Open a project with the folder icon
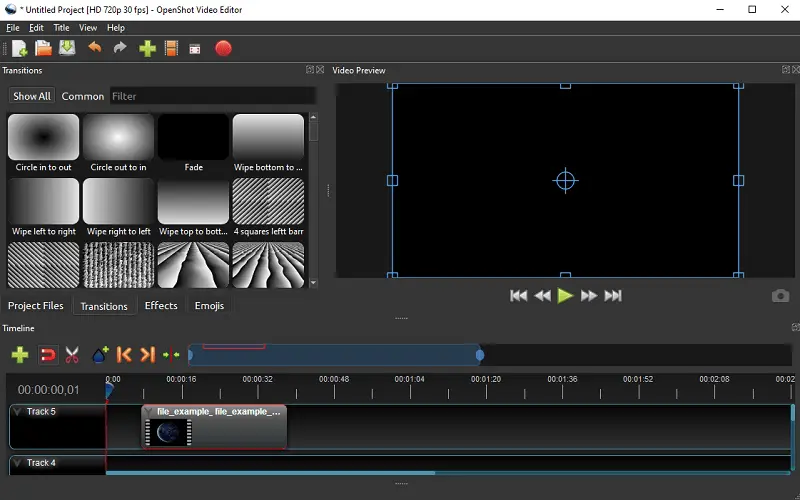The image size is (800, 500). pos(43,48)
